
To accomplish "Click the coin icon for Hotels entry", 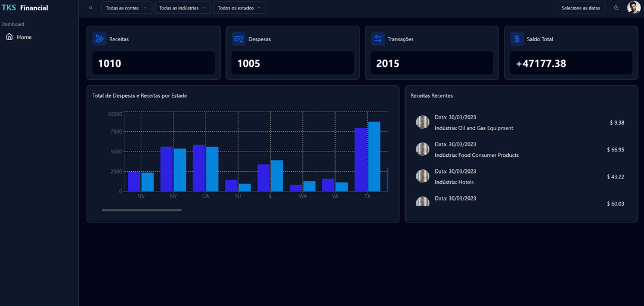I will pos(422,176).
